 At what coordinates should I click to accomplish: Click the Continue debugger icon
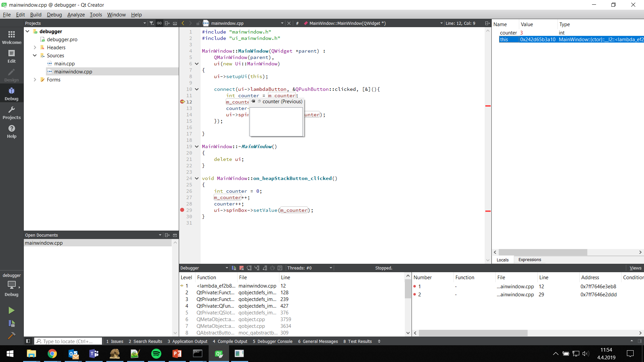[x=234, y=268]
